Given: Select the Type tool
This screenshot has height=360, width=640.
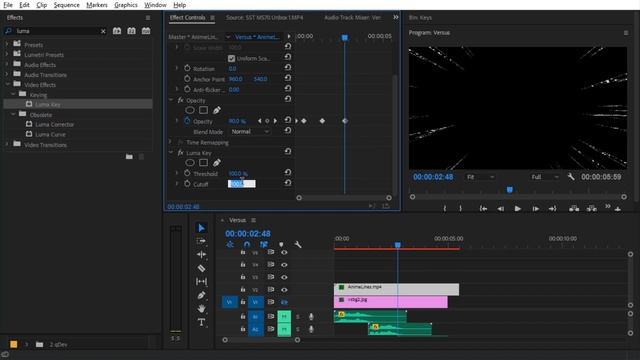Looking at the screenshot, I should point(201,322).
